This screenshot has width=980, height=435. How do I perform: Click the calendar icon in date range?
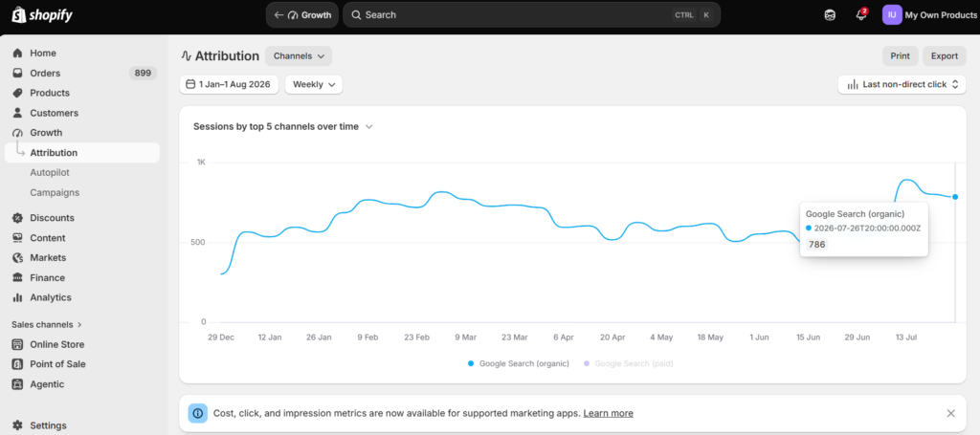pos(190,84)
